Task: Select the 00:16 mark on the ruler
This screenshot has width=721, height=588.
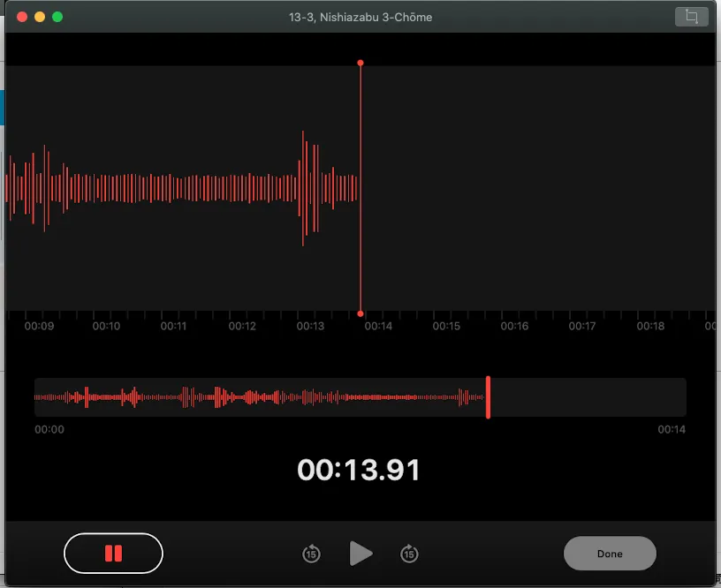Action: [514, 327]
